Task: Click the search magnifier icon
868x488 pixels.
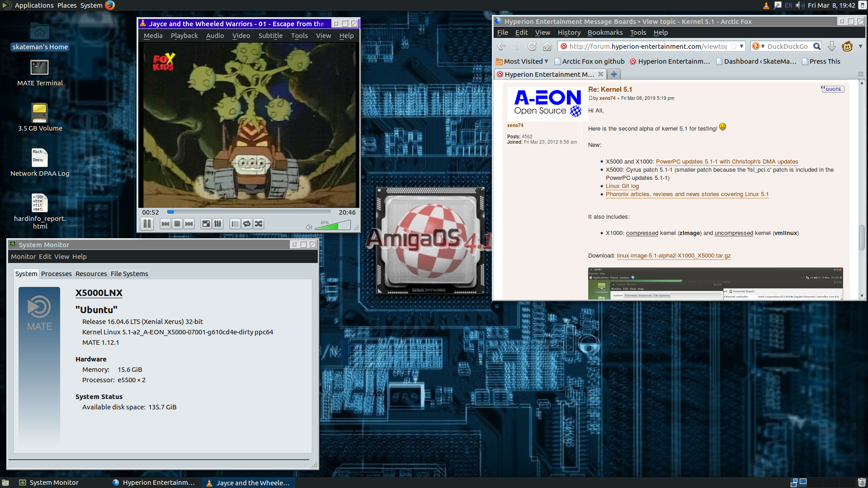Action: (x=816, y=46)
